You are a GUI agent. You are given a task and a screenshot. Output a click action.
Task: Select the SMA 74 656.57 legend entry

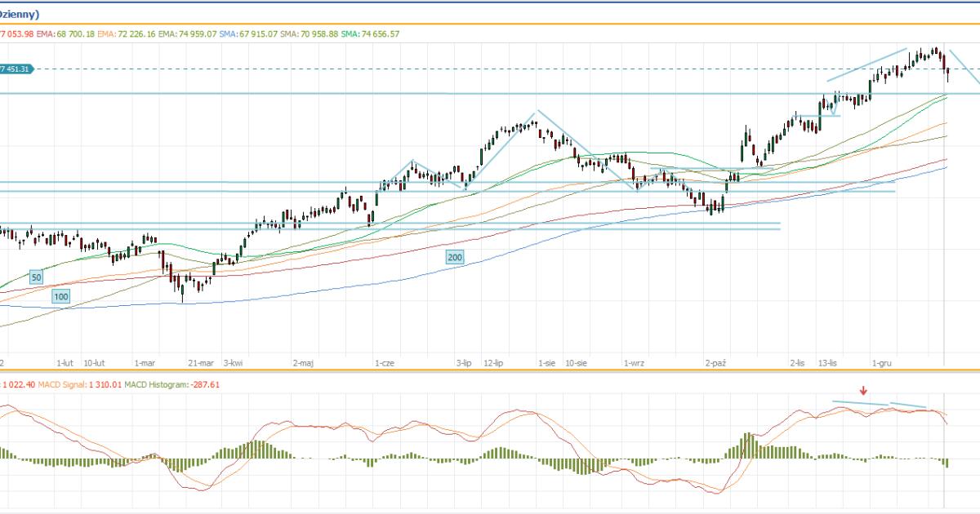tap(371, 33)
